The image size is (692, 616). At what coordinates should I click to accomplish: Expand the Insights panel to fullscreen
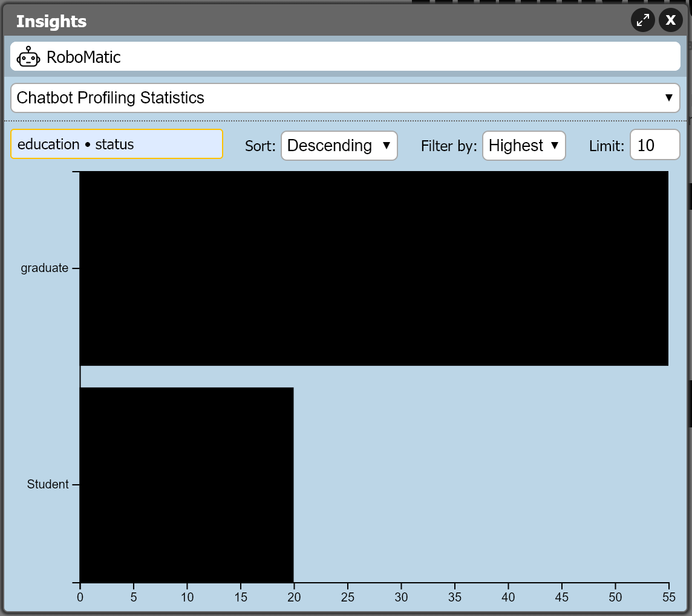tap(642, 20)
